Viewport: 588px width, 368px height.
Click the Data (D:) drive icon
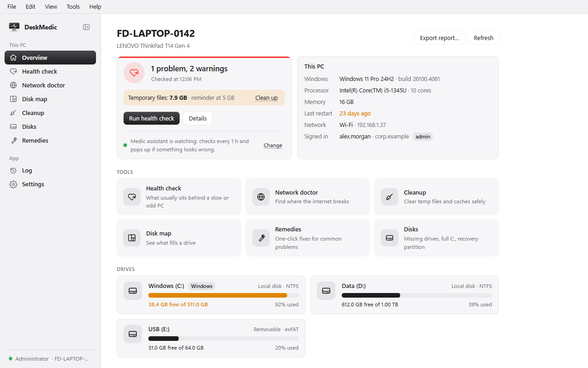tap(326, 291)
